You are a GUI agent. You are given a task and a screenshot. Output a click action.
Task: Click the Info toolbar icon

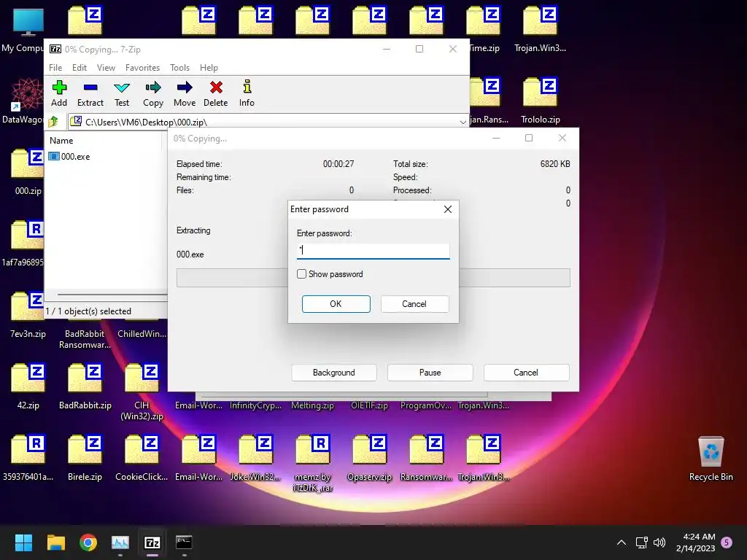[247, 93]
